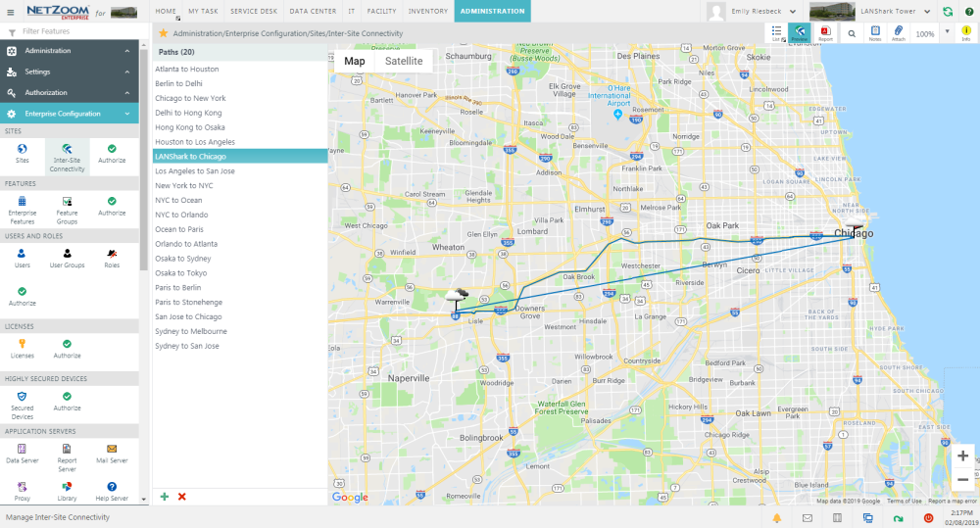This screenshot has width=980, height=528.
Task: Switch map to Map view
Action: (x=355, y=62)
